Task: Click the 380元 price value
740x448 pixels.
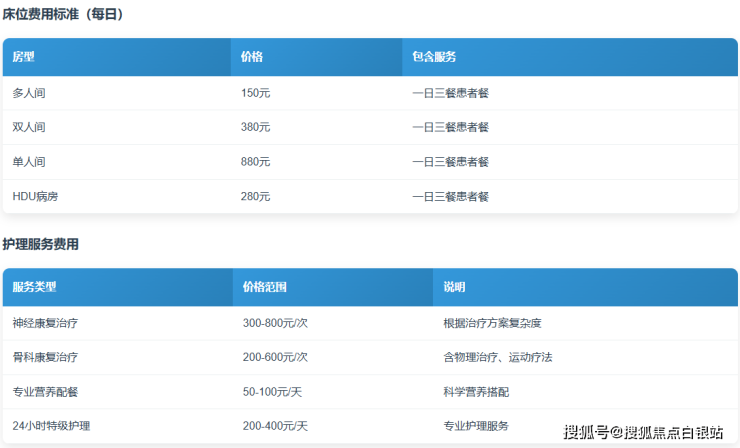Action: coord(255,127)
